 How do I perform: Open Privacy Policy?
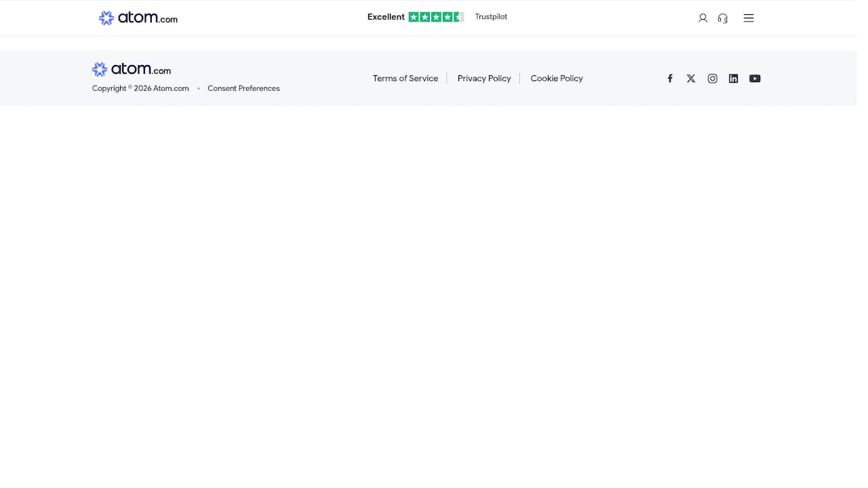pyautogui.click(x=484, y=79)
